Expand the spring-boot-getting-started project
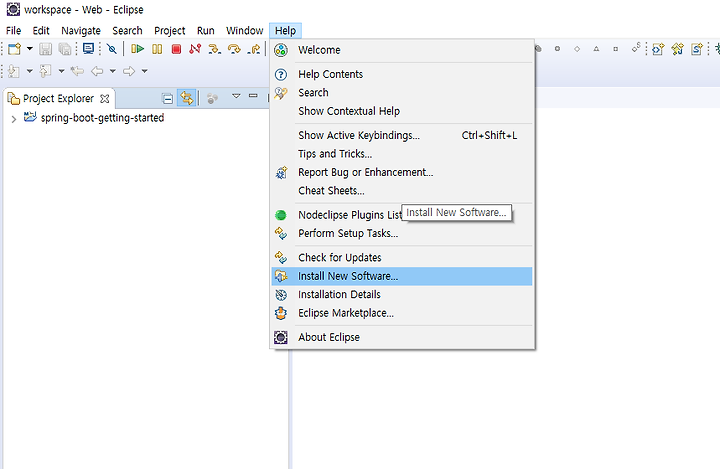This screenshot has height=469, width=720. coord(14,119)
